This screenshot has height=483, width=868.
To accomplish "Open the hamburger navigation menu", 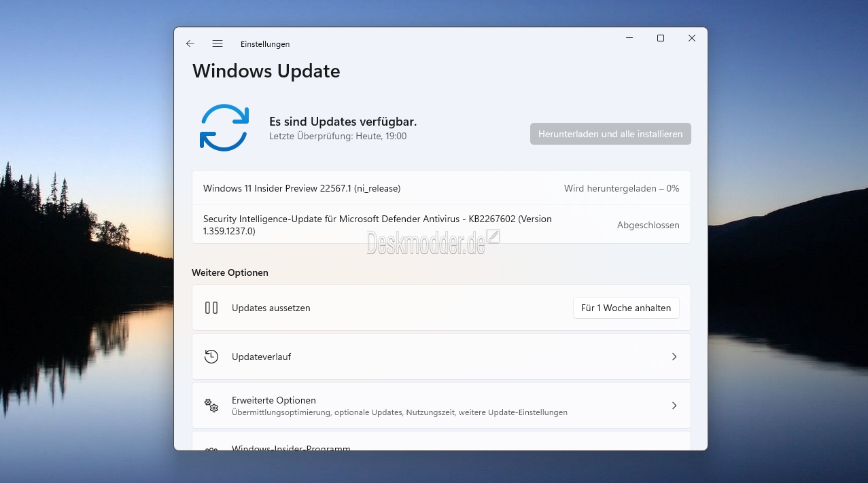I will pos(218,43).
